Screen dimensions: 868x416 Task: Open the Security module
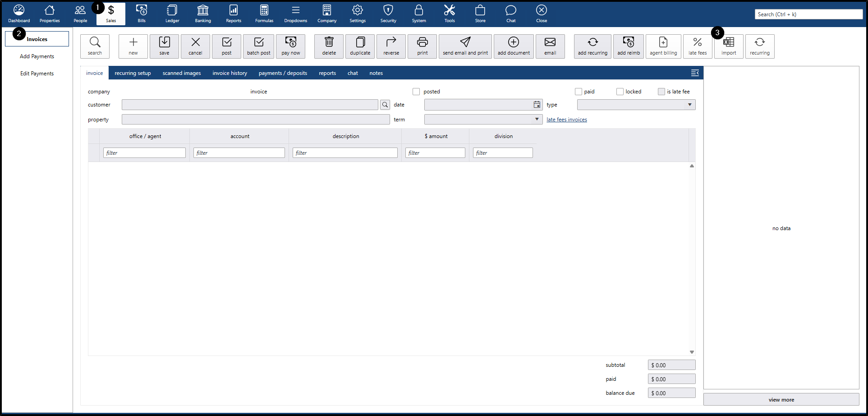tap(388, 14)
